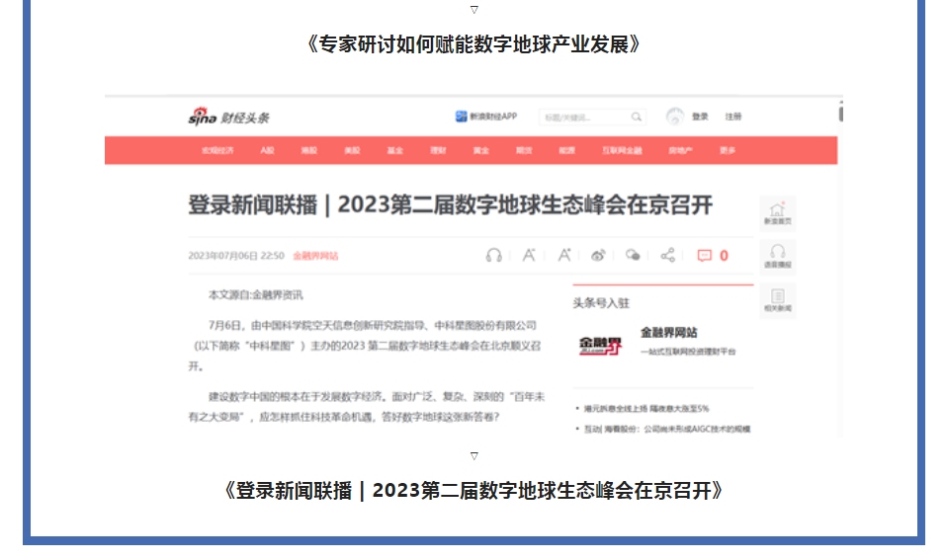This screenshot has height=560, width=946.
Task: Open the 宏观经济 nav tab
Action: [218, 150]
